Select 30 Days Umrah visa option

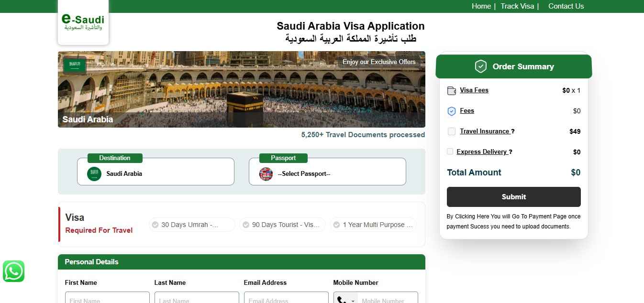click(x=192, y=225)
